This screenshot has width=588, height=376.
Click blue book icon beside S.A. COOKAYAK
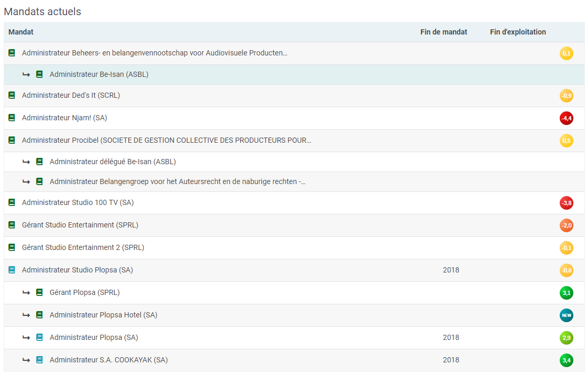tap(39, 360)
